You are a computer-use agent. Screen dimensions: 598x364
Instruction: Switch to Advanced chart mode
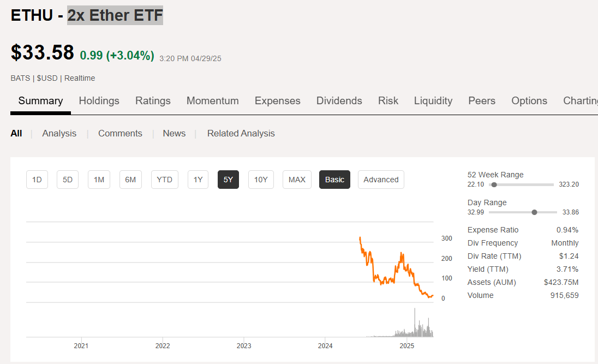coord(381,180)
